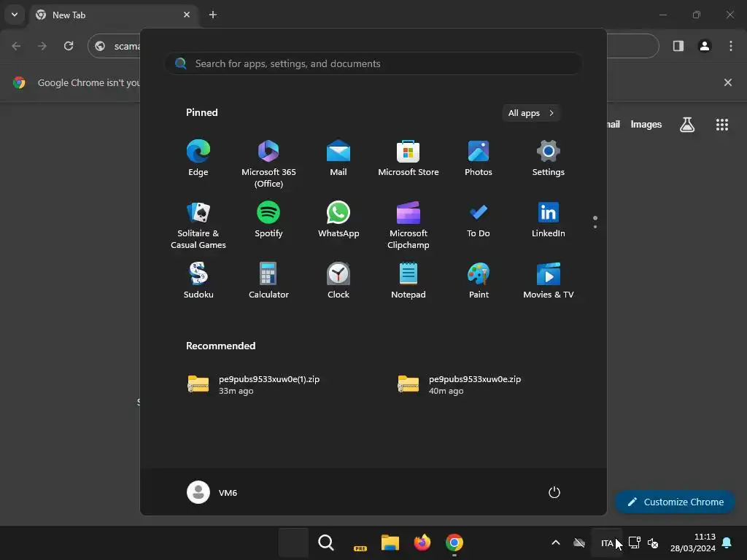The height and width of the screenshot is (560, 747).
Task: Launch Firefox from the taskbar
Action: click(422, 542)
